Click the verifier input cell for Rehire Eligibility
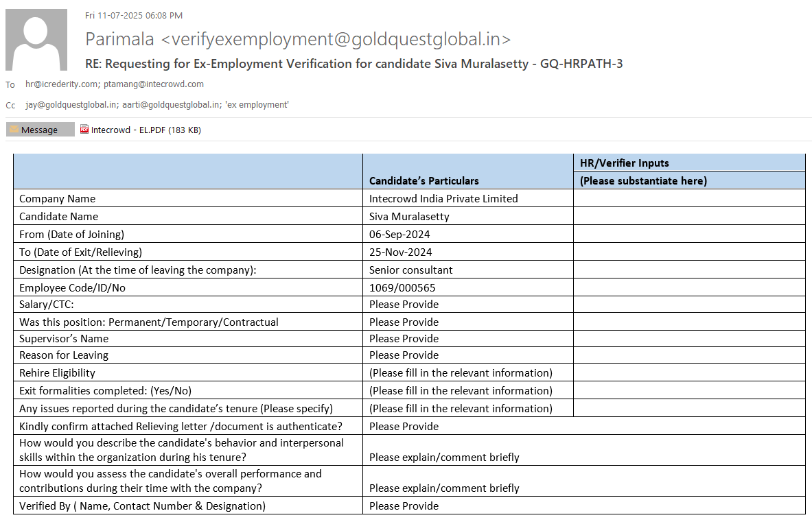812x522 pixels. tap(688, 373)
